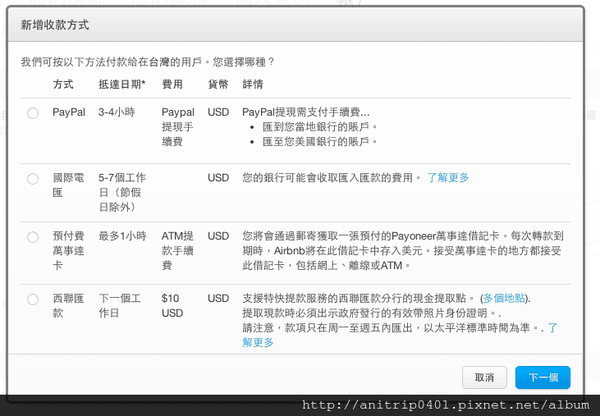
Task: Click the 費用 column header
Action: (172, 84)
